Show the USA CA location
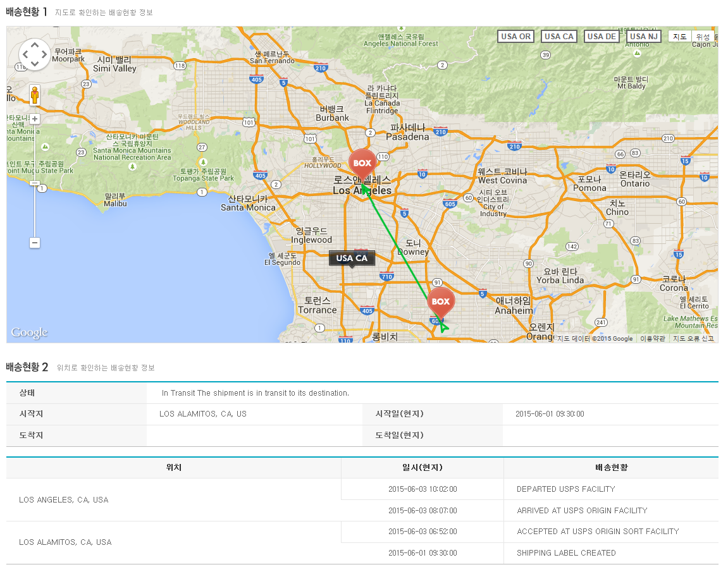Screen dimensions: 728x567 pos(559,37)
